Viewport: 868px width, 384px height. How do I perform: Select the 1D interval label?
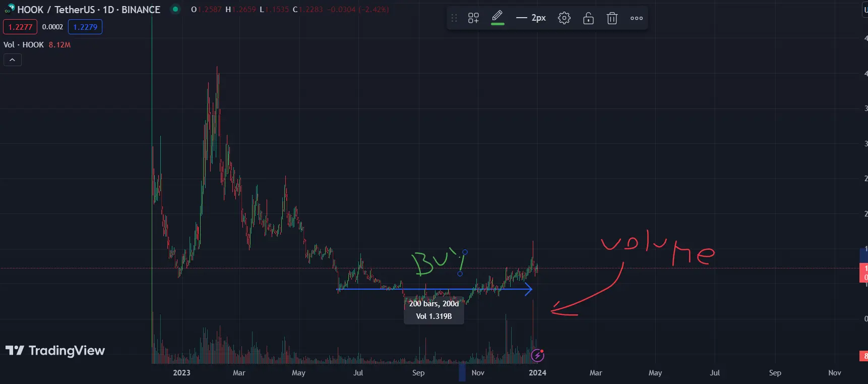[x=108, y=10]
